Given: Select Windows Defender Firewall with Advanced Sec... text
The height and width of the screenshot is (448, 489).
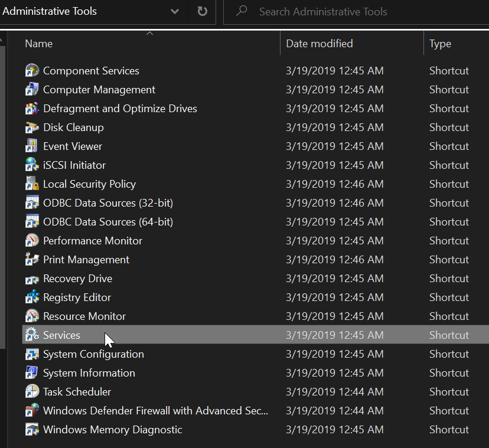Looking at the screenshot, I should (156, 411).
